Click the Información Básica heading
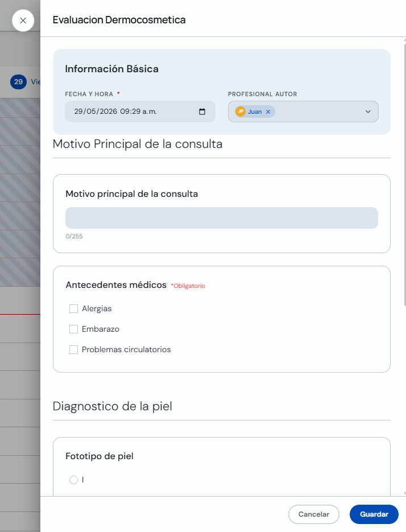Screen dimensions: 406x532 tap(112, 69)
